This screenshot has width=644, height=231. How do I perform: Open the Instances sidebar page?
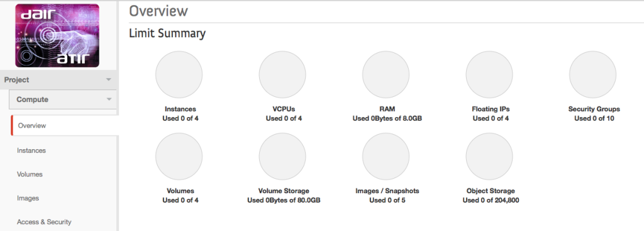click(x=31, y=150)
